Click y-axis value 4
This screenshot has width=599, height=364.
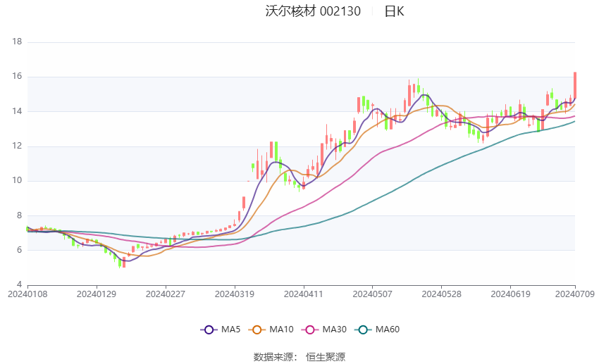pyautogui.click(x=20, y=284)
